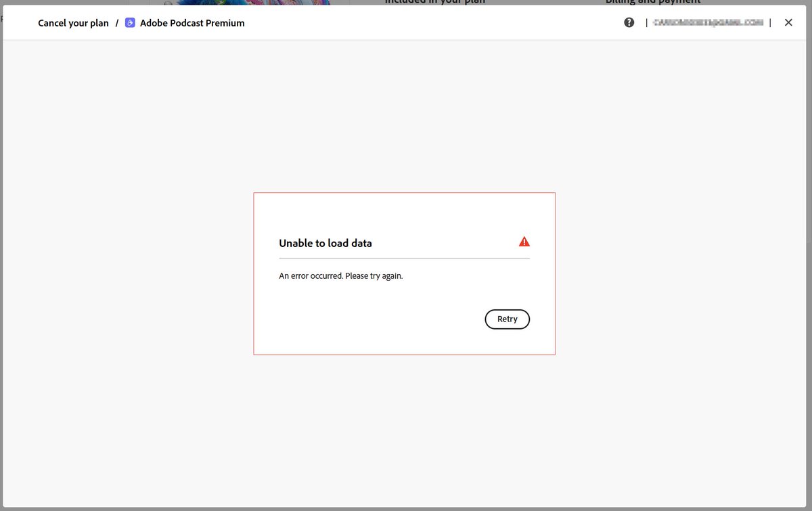This screenshot has height=511, width=812.
Task: Close the Cancel your plan dialog
Action: point(788,22)
